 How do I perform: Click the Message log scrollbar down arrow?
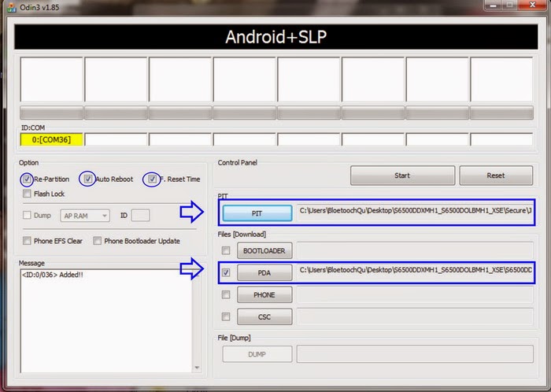(x=197, y=368)
